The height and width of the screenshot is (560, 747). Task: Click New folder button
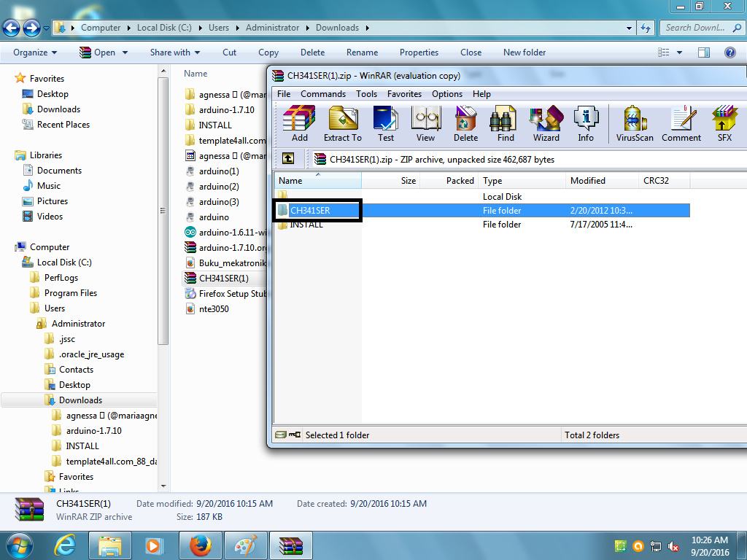(x=525, y=52)
